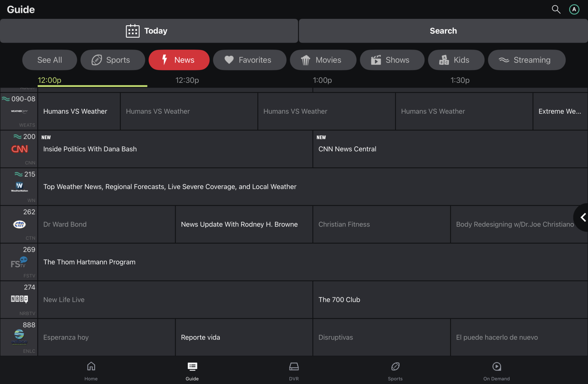Tap the CTN channel logo
Viewport: 588px width, 384px height.
click(20, 224)
